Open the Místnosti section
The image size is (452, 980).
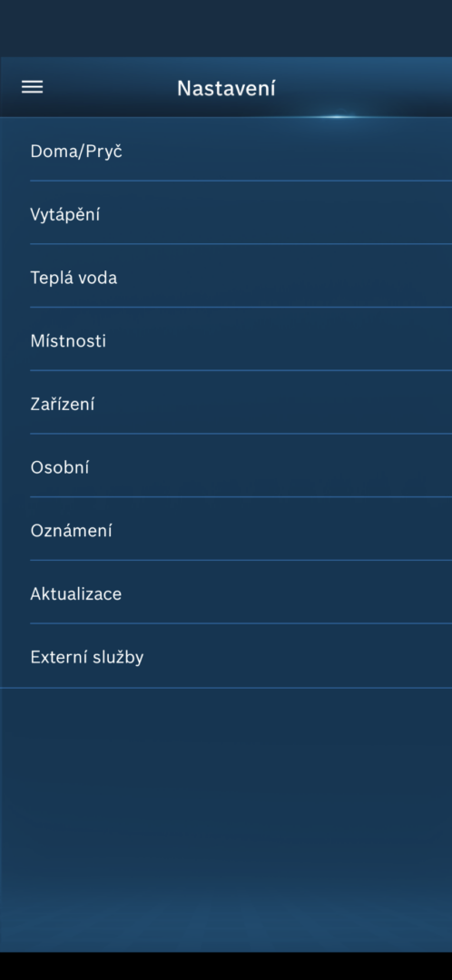point(226,339)
